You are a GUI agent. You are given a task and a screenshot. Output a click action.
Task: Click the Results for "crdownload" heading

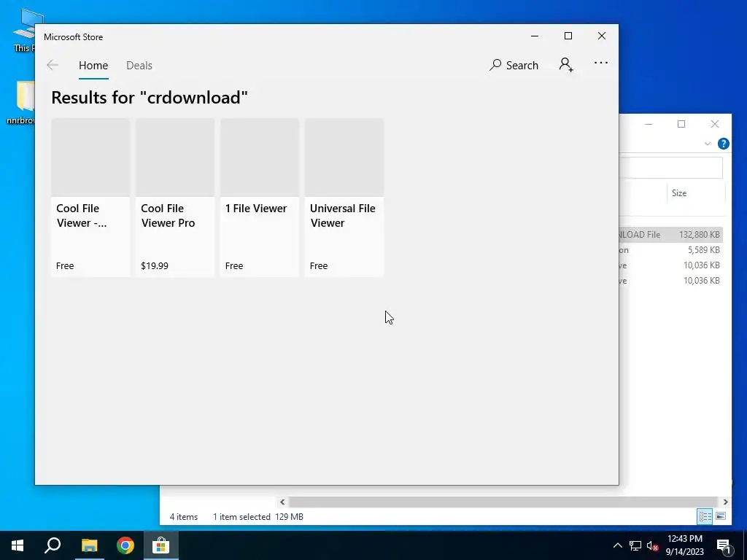pyautogui.click(x=150, y=98)
